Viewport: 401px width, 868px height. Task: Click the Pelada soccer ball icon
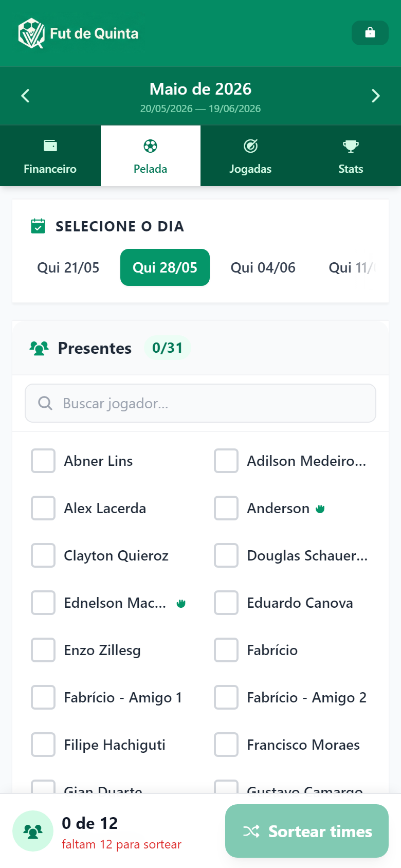150,146
